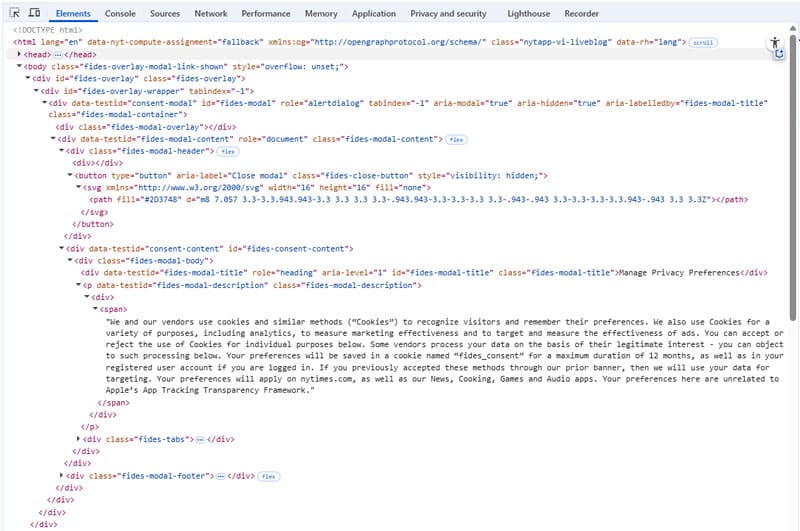Select the path fill="#2D3748" element line

tap(418, 199)
